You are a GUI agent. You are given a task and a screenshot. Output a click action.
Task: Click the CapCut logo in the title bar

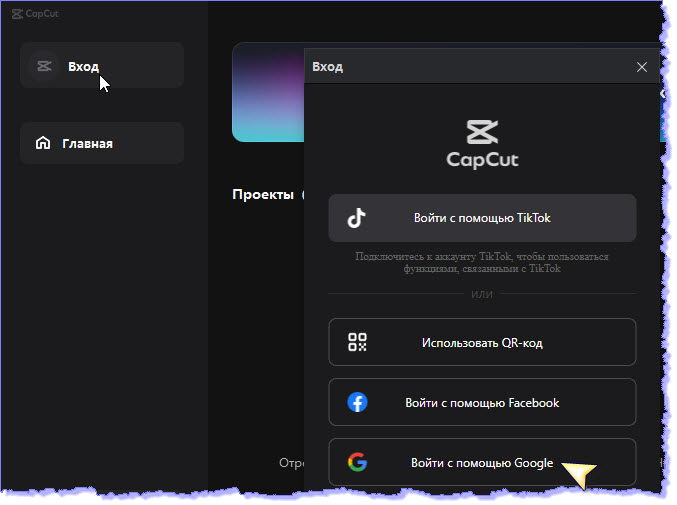click(x=35, y=14)
